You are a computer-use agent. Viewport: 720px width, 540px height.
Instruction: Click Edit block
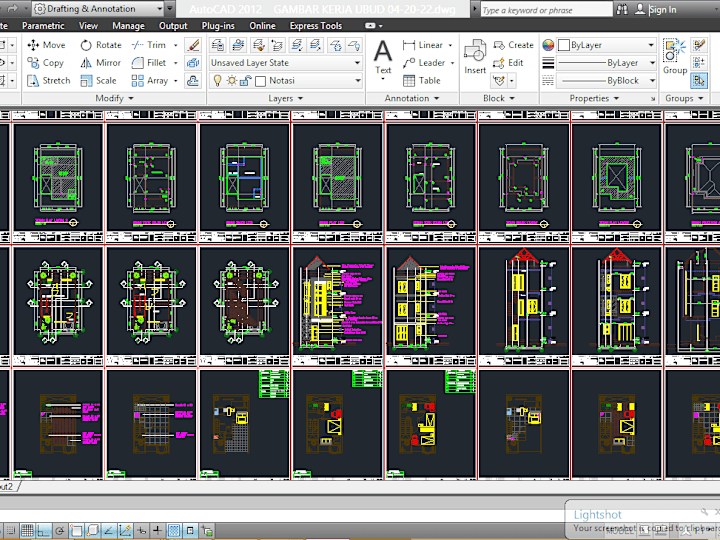pos(508,63)
